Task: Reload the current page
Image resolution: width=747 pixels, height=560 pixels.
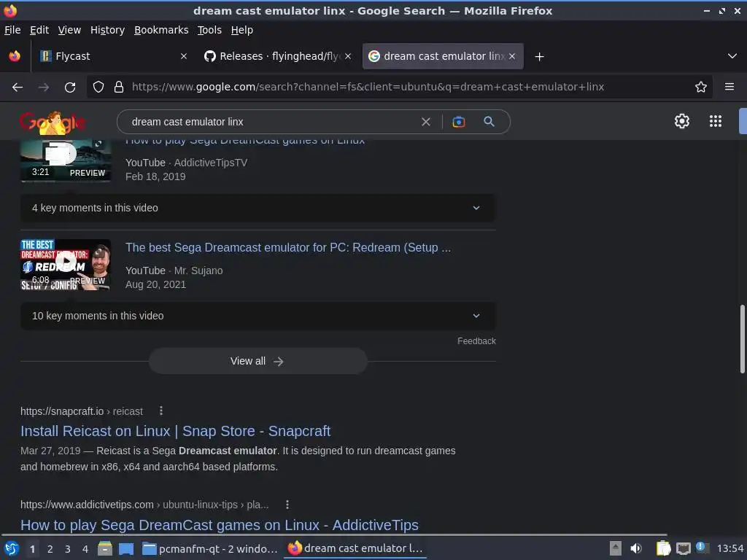Action: [70, 87]
